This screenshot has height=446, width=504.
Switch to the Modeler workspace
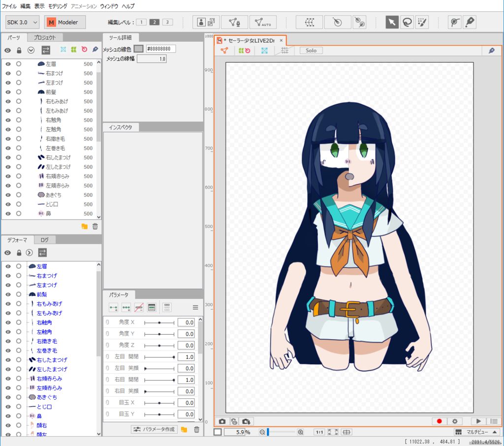point(64,22)
